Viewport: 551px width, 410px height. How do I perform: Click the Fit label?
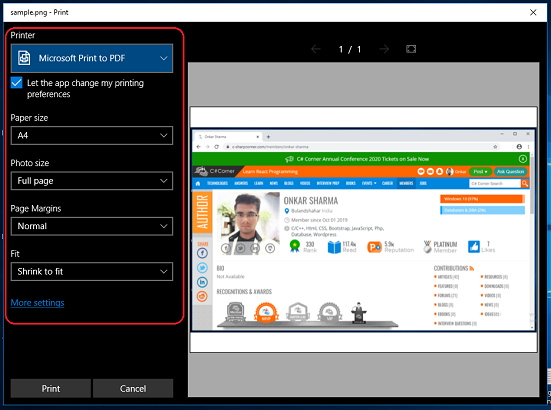[15, 254]
